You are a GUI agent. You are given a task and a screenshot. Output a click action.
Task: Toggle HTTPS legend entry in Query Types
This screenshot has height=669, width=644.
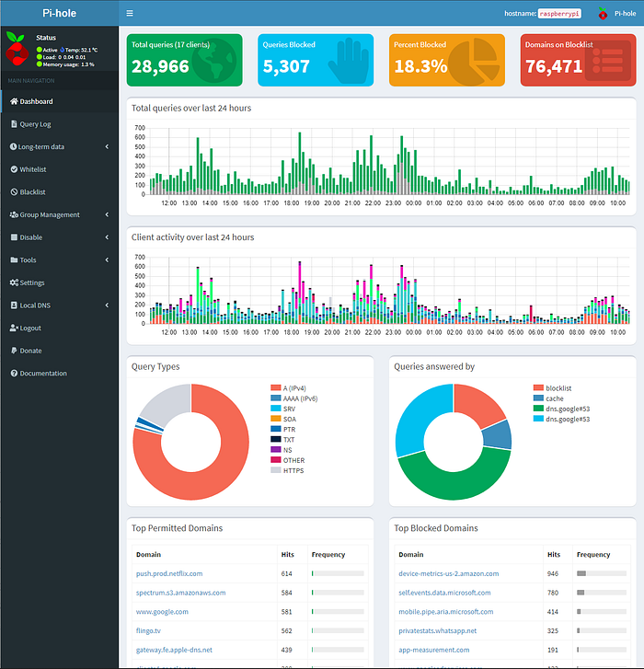pos(287,470)
